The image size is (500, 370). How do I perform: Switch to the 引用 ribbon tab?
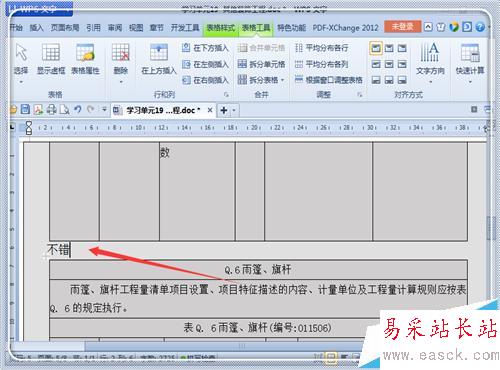93,28
